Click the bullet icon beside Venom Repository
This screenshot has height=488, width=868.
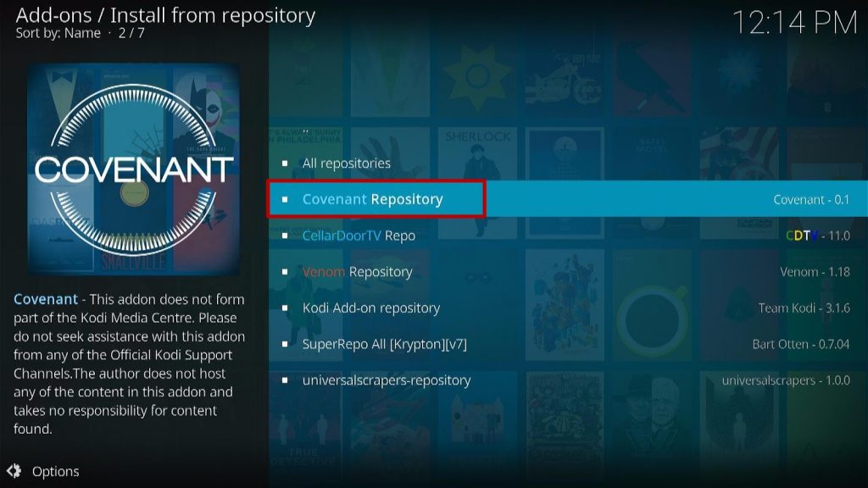point(285,272)
